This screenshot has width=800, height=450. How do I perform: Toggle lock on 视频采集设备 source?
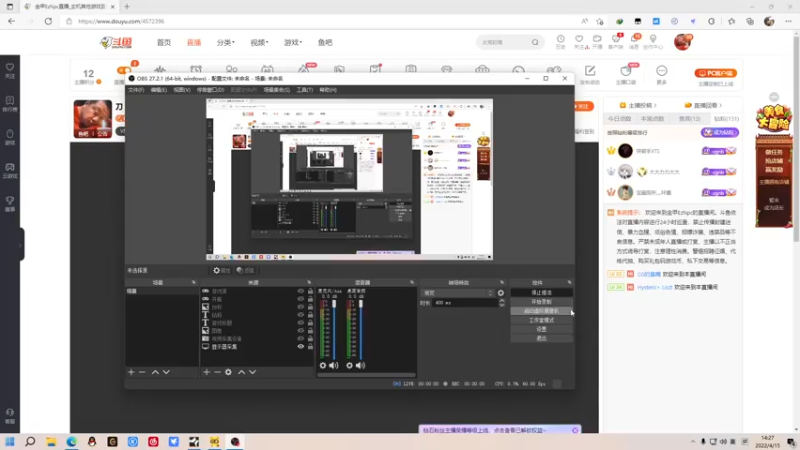click(310, 338)
